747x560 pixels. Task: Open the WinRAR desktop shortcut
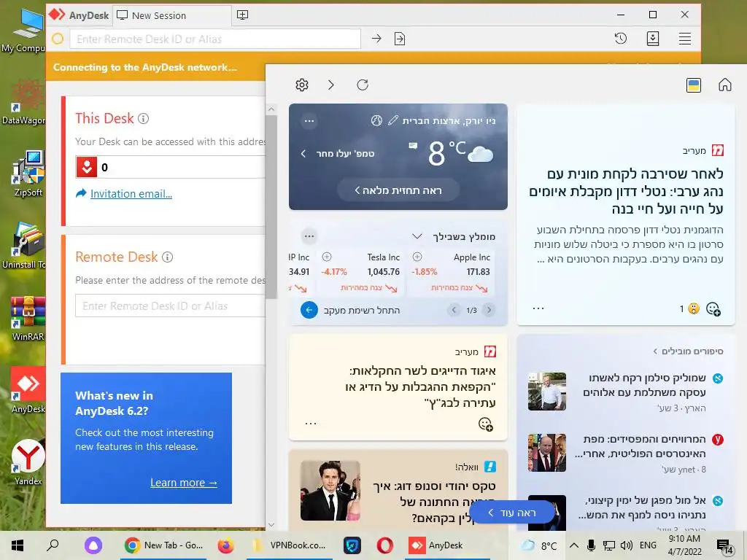28,318
